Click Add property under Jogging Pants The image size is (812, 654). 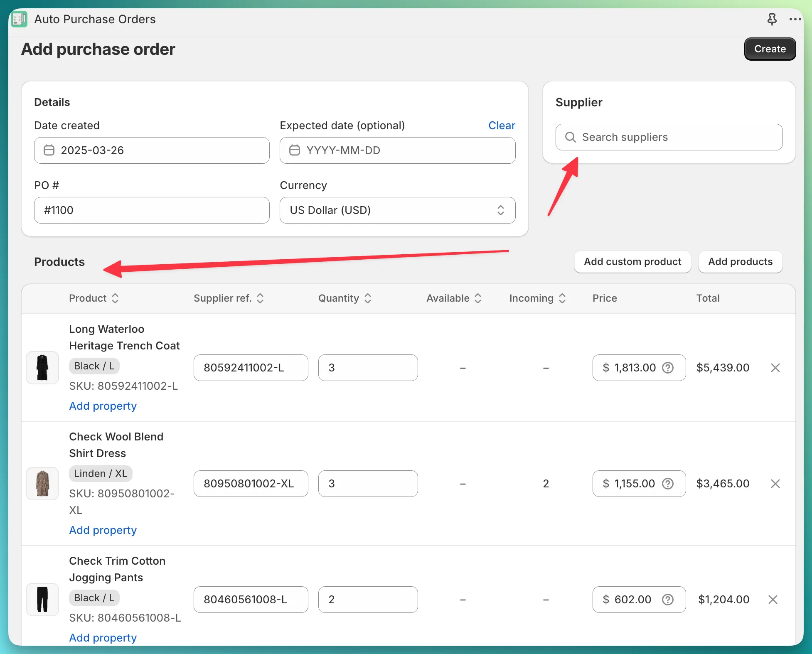(103, 638)
